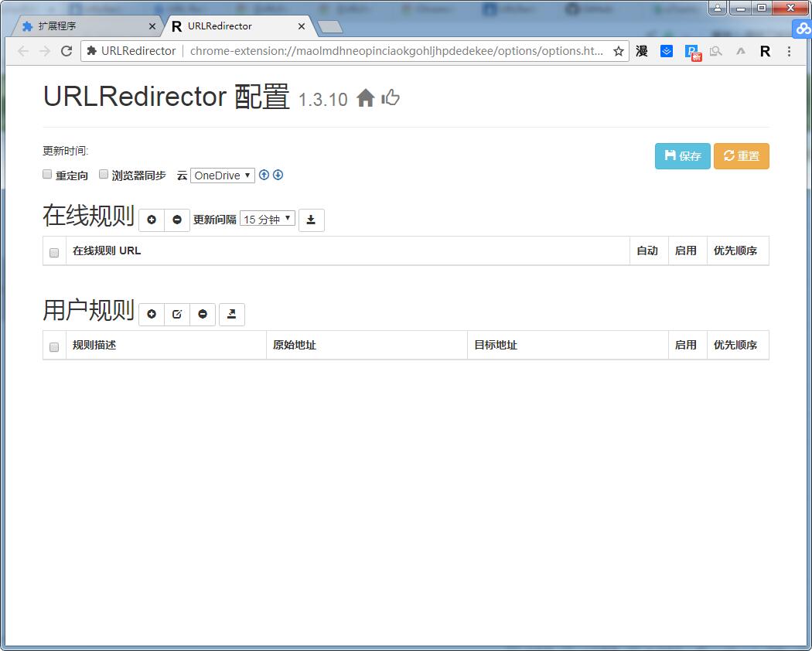Open the URLRedirector R toolbar extension
The image size is (812, 651).
point(765,51)
